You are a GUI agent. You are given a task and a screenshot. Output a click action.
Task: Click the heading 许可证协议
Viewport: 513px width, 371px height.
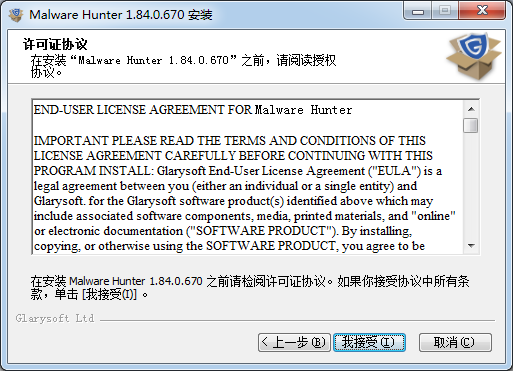pyautogui.click(x=55, y=44)
